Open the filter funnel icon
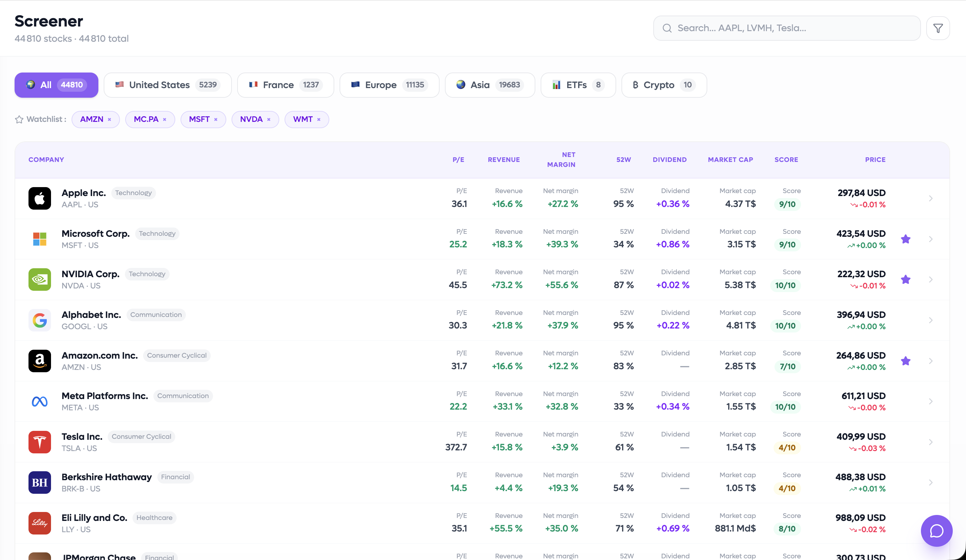 938,28
